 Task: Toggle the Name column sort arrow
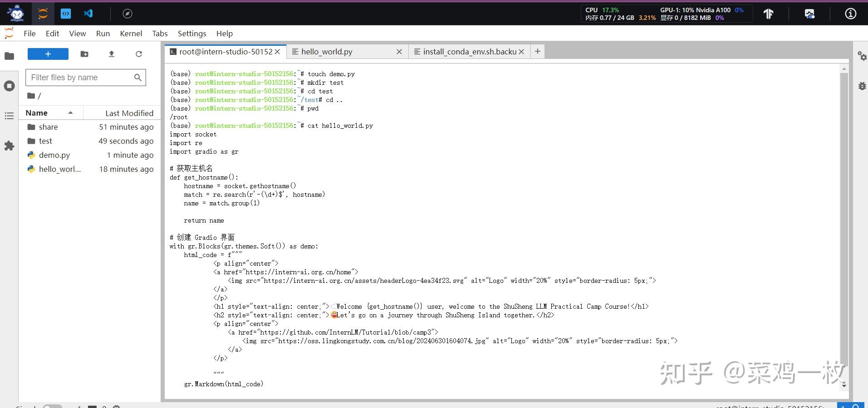(70, 113)
